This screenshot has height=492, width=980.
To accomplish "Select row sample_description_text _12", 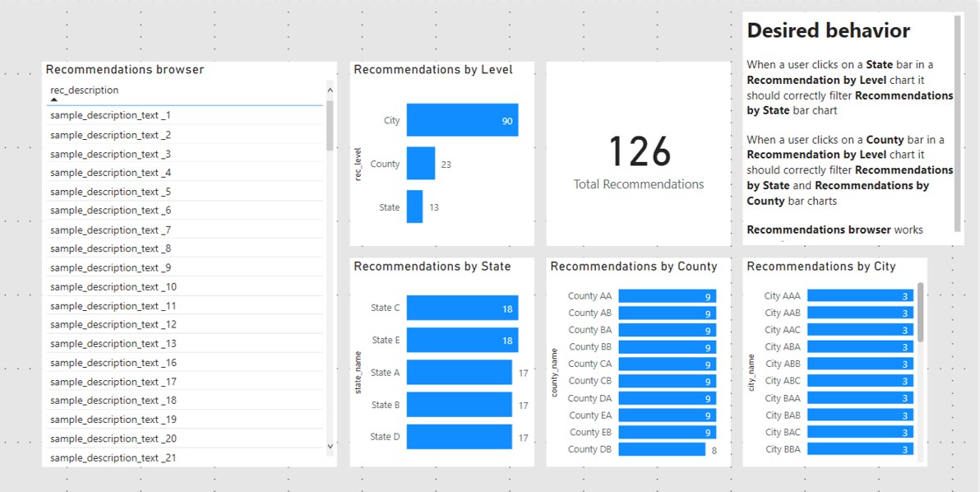I will point(185,324).
